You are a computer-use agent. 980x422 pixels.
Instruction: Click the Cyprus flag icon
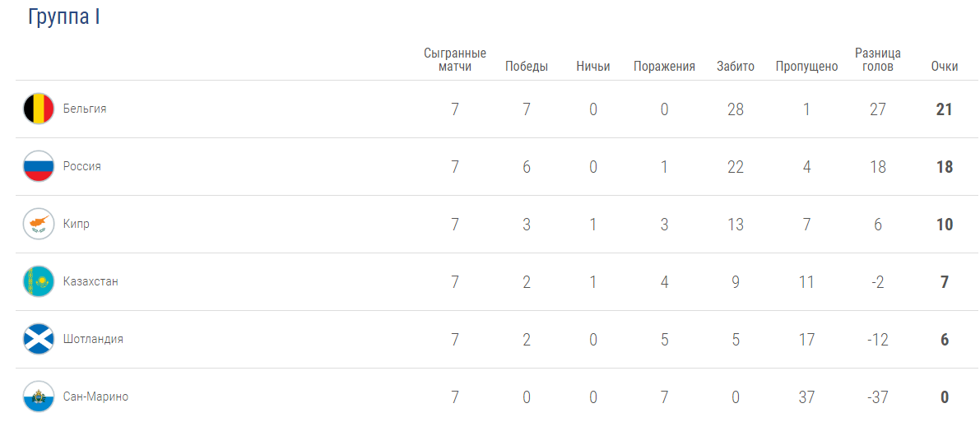click(39, 224)
